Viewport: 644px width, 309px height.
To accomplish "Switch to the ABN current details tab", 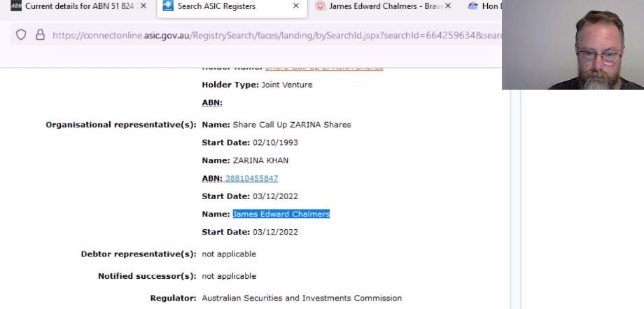I will pos(78,6).
